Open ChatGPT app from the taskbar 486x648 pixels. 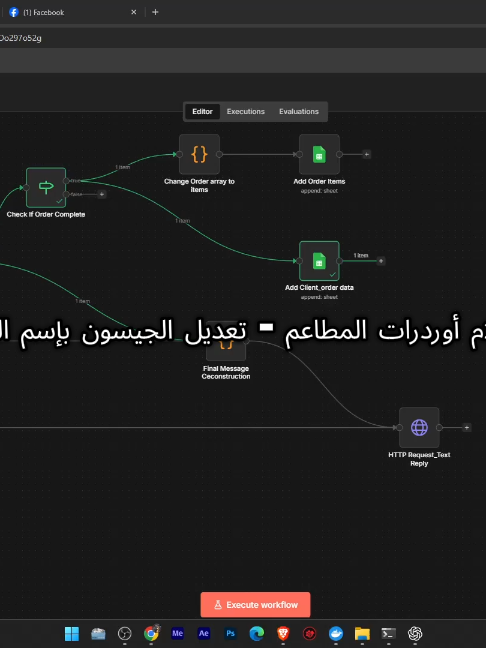pos(415,634)
